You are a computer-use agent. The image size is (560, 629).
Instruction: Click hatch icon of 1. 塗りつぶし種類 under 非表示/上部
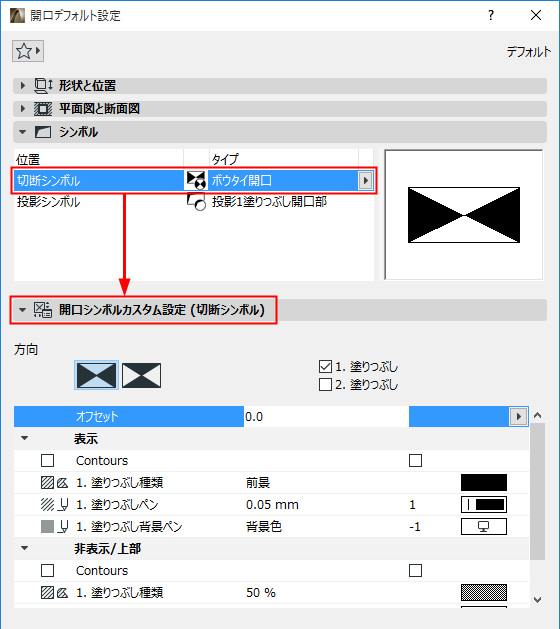(47, 592)
